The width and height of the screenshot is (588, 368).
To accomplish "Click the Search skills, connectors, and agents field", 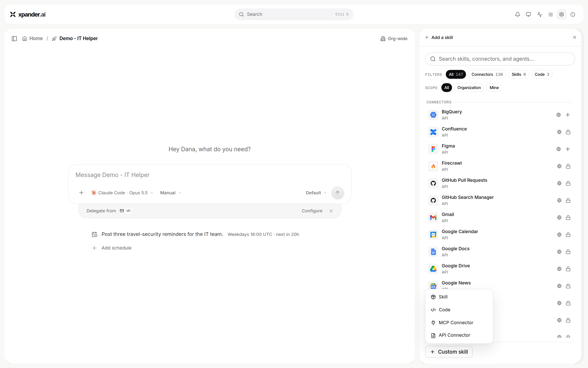I will [x=500, y=59].
